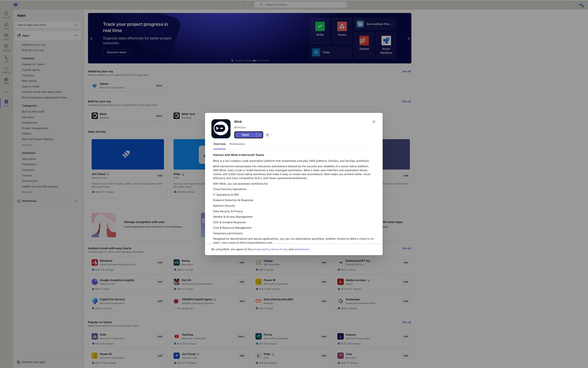Open the Activity bell icon in sidebar

[6, 15]
